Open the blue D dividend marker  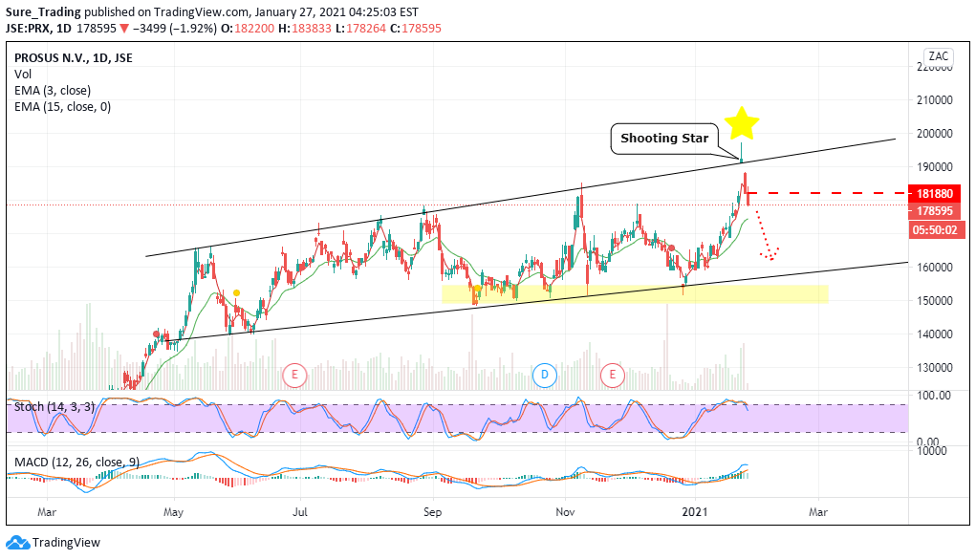[545, 375]
